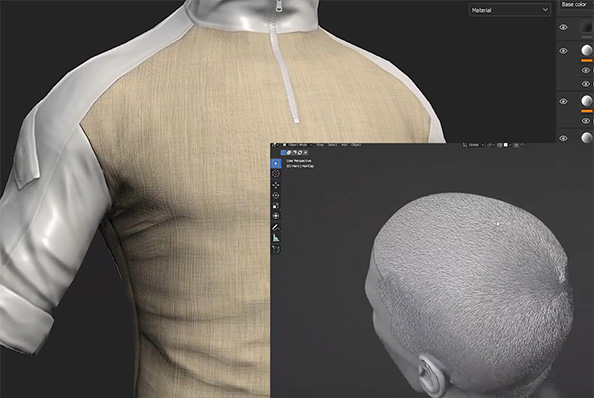Select the Blender Select Box tool

click(276, 163)
